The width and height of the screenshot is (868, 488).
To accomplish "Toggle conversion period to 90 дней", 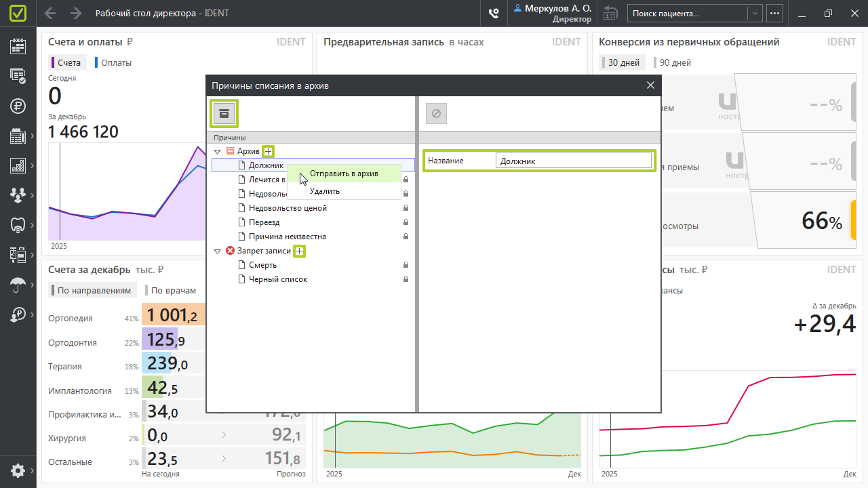I will point(675,63).
